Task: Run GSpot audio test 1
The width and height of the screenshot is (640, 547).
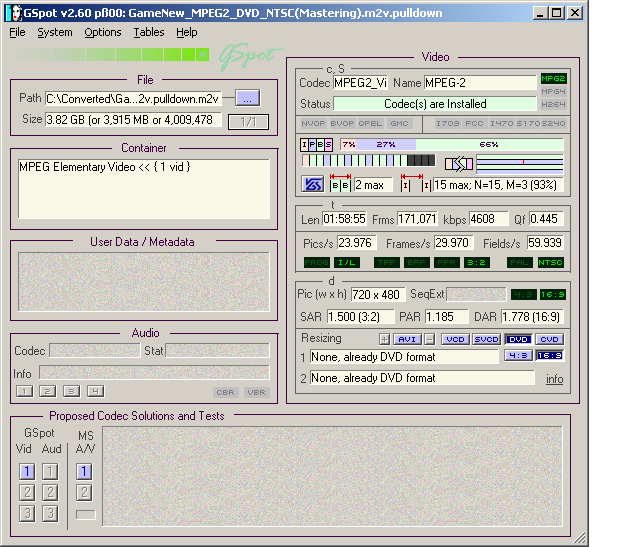Action: (50, 472)
